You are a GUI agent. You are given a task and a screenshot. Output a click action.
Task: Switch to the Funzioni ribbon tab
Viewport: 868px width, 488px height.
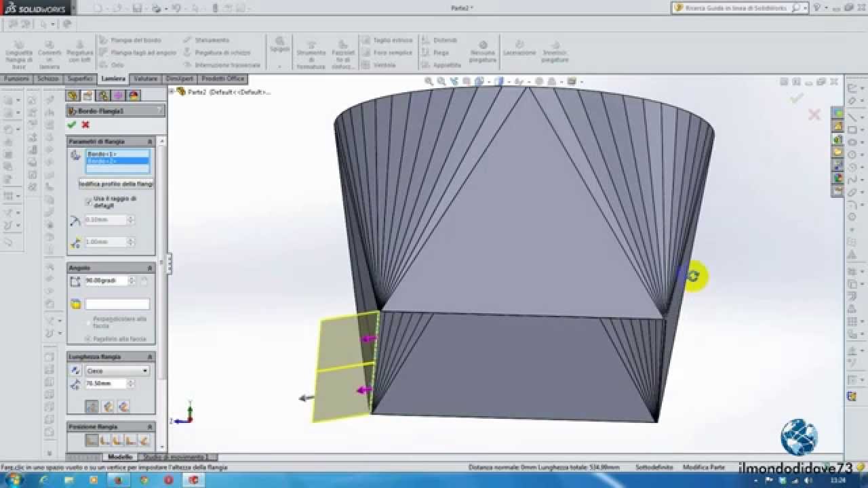click(x=17, y=79)
